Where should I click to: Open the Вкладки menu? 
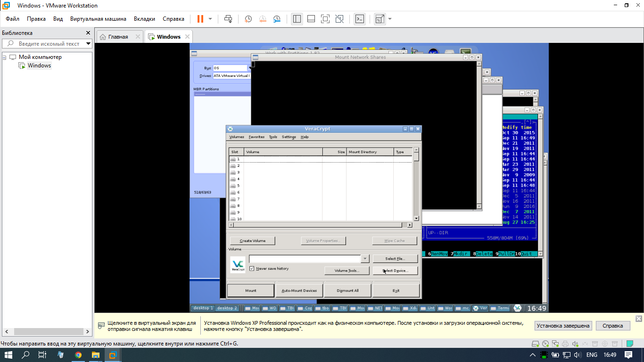tap(144, 19)
